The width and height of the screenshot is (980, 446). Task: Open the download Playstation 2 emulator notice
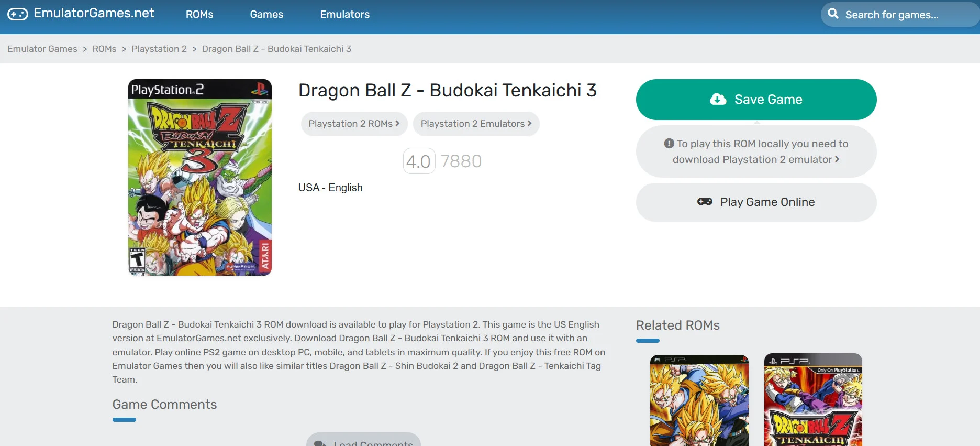tap(756, 151)
